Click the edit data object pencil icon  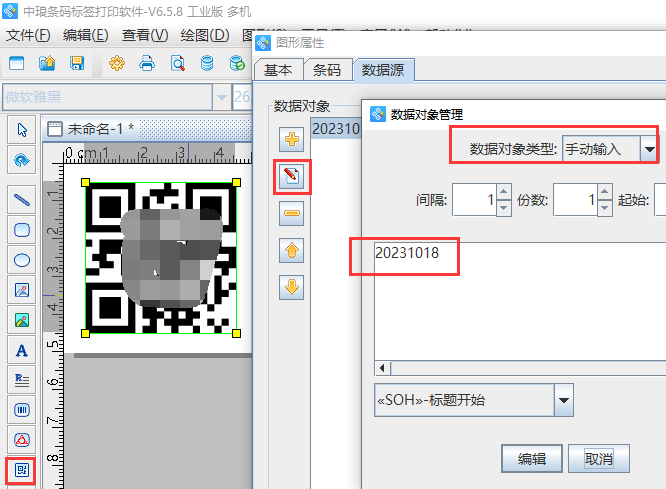291,176
